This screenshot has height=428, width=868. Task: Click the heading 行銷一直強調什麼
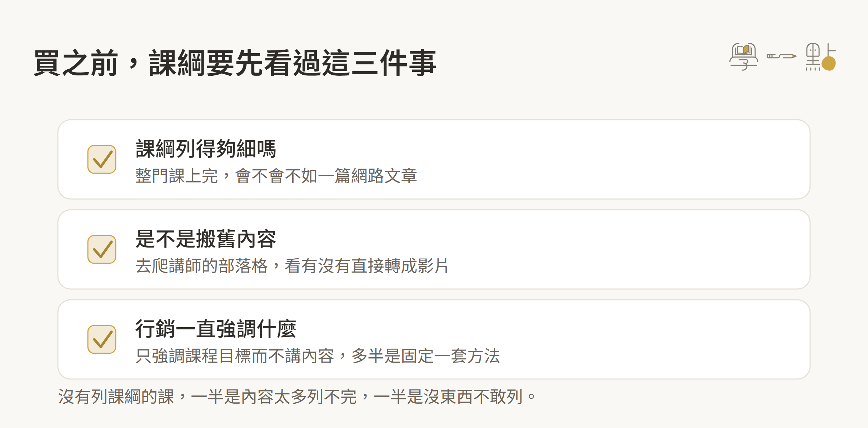[x=216, y=329]
